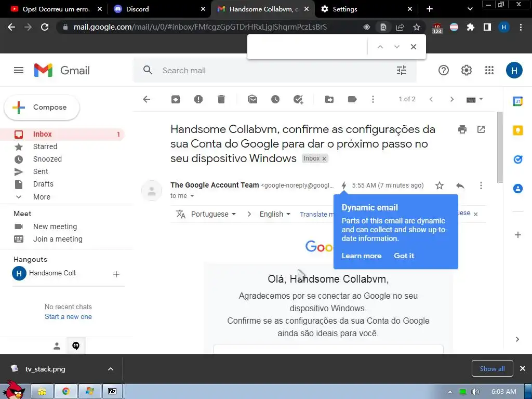Image resolution: width=532 pixels, height=399 pixels.
Task: Open Google Tasks in the side panel
Action: click(518, 159)
